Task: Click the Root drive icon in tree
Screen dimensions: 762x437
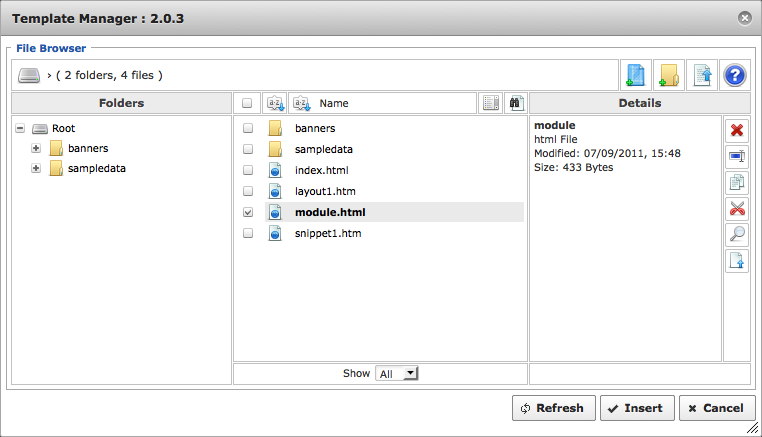Action: coord(40,129)
